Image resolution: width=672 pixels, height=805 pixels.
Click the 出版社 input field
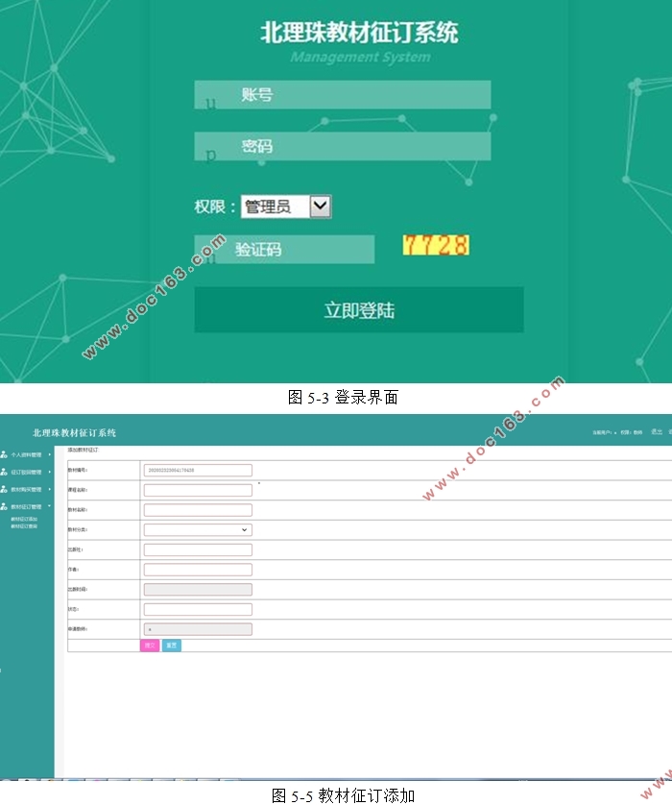(x=198, y=549)
